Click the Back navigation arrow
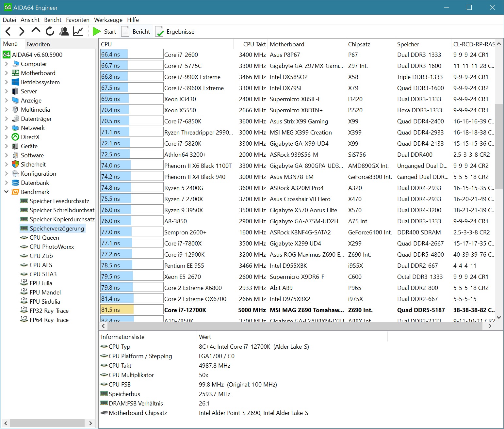The width and height of the screenshot is (504, 429). (8, 31)
